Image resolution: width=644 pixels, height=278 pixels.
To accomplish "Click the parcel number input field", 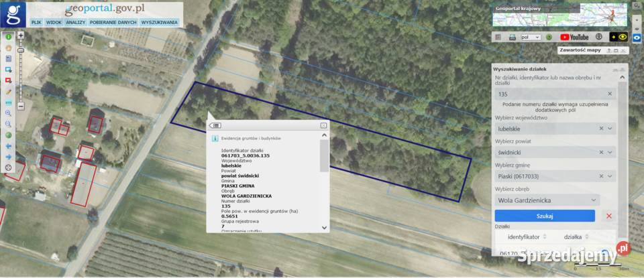I will (x=550, y=94).
